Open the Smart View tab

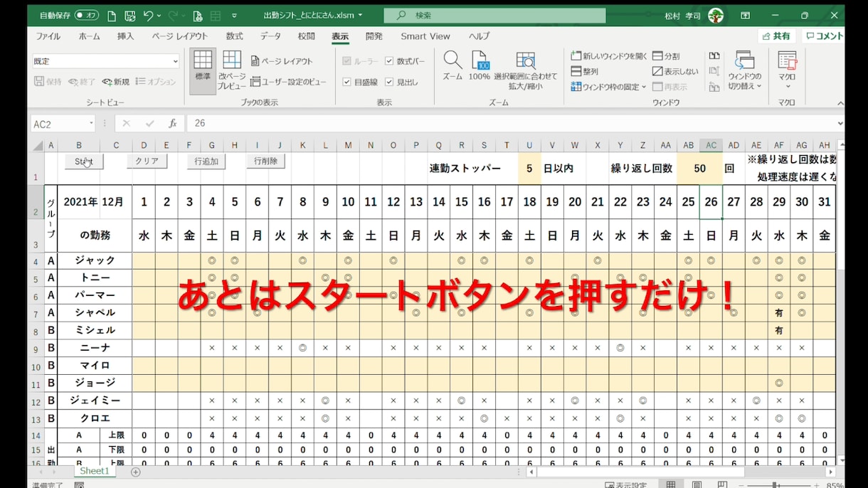tap(425, 36)
